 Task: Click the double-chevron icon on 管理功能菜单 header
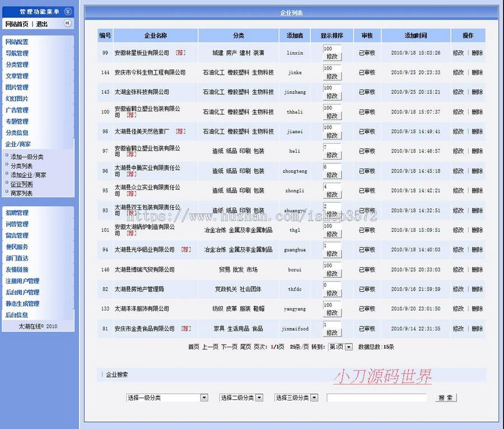[67, 11]
